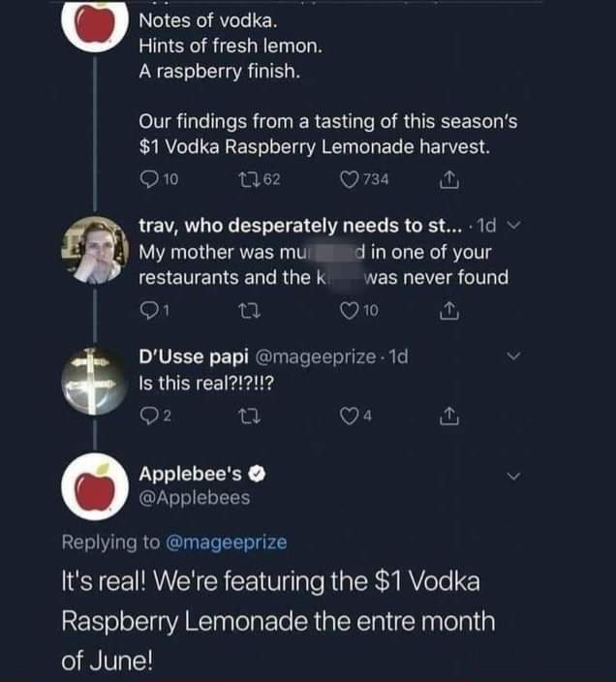Open the dropdown arrow on trav's tweet
This screenshot has width=616, height=682.
click(x=514, y=227)
